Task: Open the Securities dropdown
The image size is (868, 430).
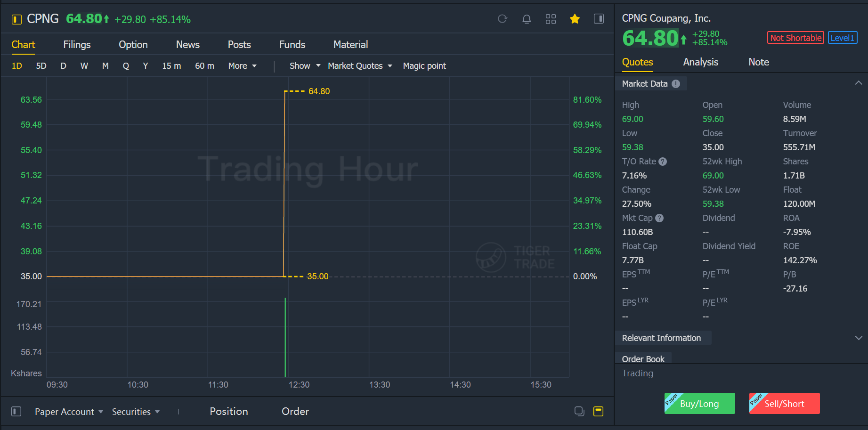Action: (136, 412)
